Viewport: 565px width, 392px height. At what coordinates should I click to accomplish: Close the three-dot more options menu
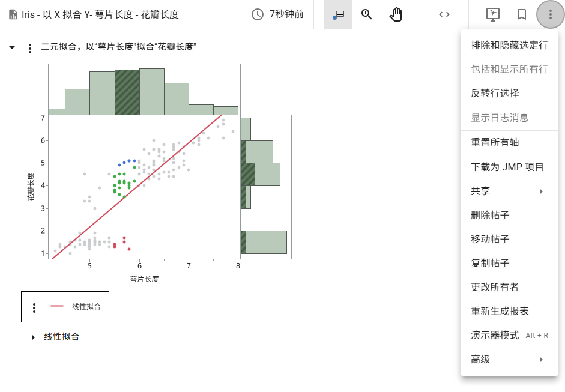coord(550,14)
